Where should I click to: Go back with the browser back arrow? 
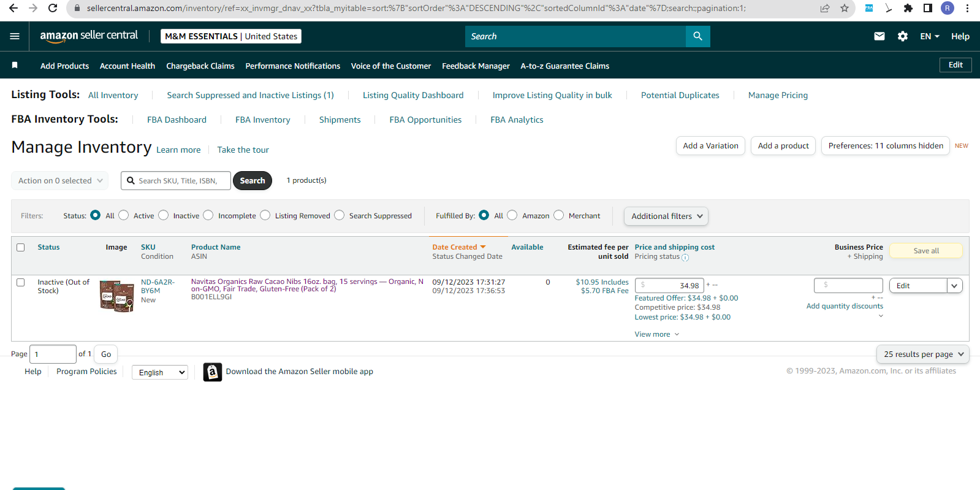(13, 8)
